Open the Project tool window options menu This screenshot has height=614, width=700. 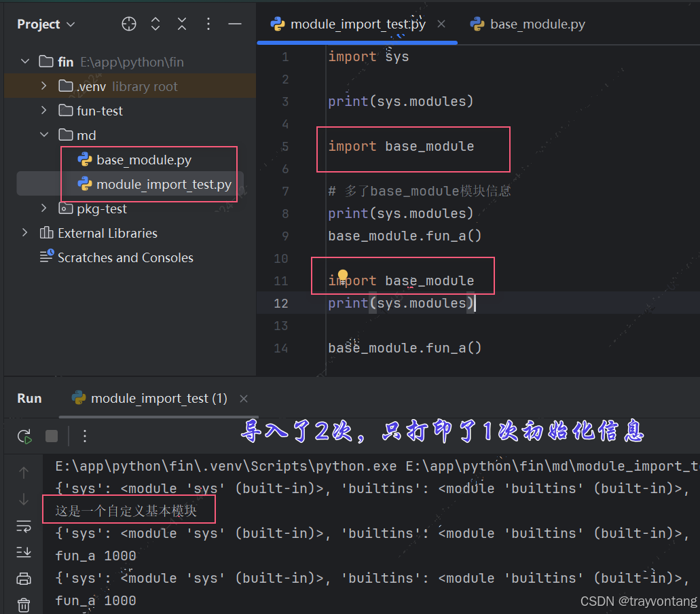[208, 24]
